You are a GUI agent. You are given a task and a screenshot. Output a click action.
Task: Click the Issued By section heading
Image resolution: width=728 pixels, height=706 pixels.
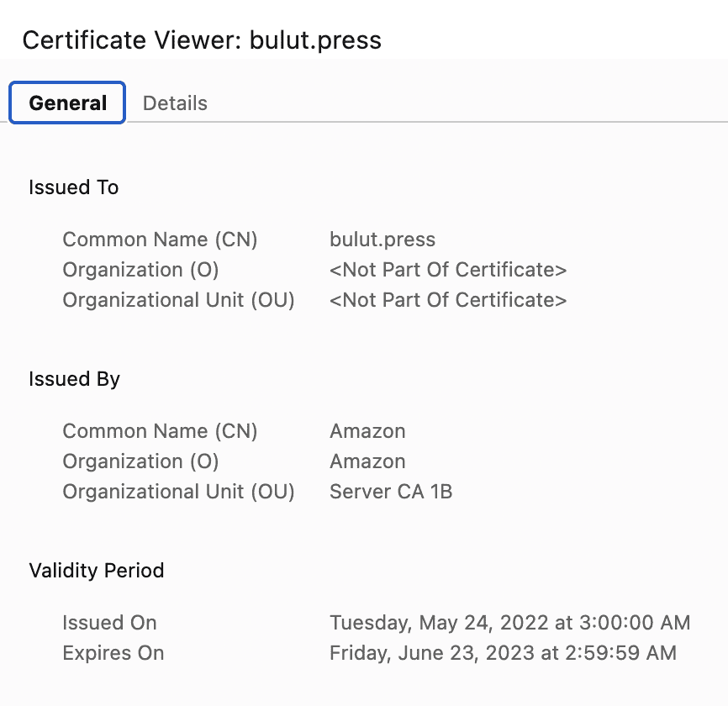(74, 379)
